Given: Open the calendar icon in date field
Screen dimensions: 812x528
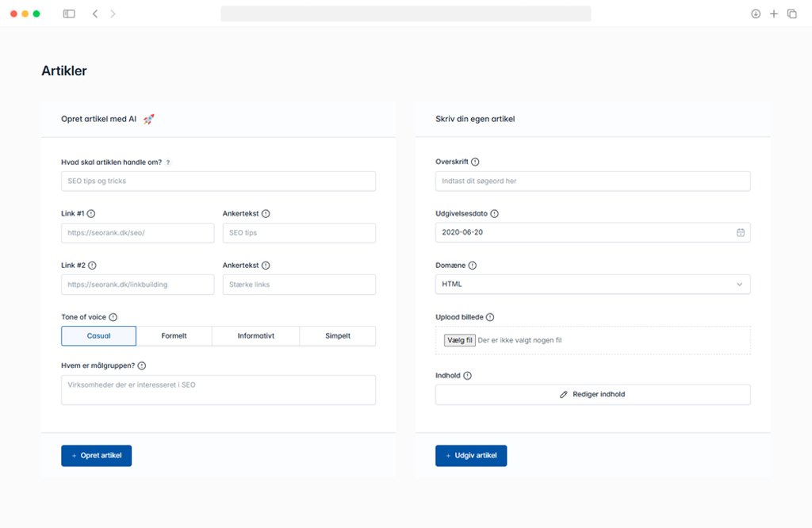Looking at the screenshot, I should click(740, 232).
